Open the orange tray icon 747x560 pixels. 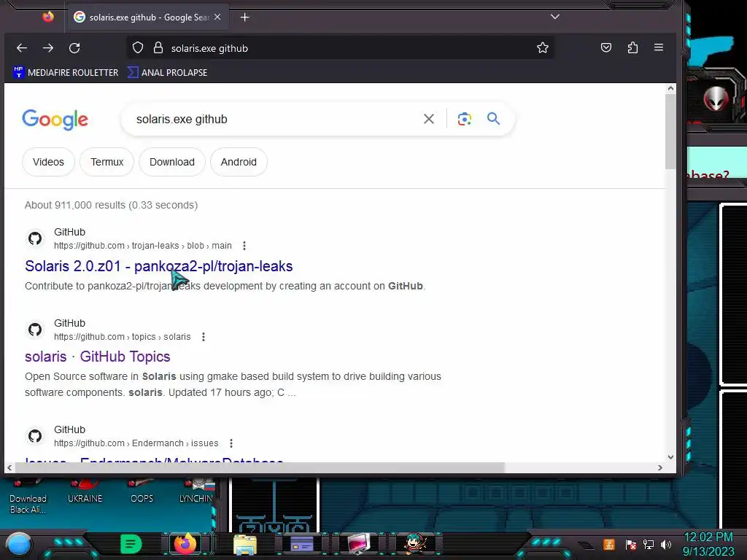coord(609,544)
